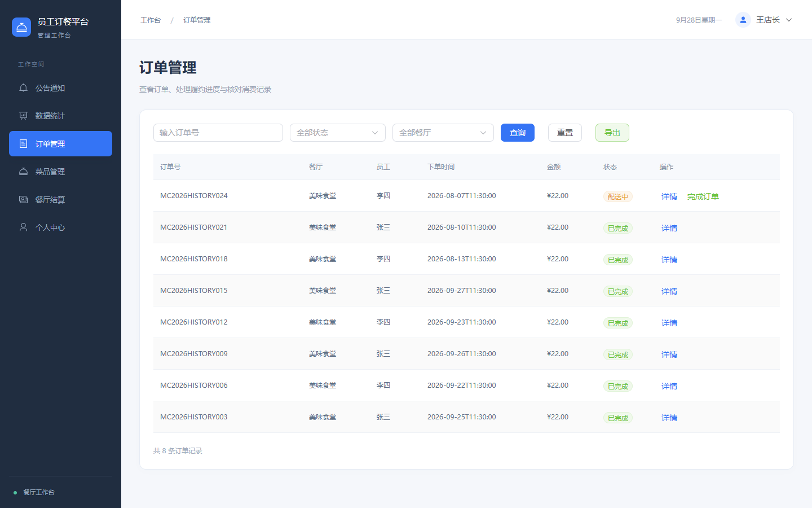Open 个人中心 person icon
This screenshot has width=812, height=508.
click(23, 227)
